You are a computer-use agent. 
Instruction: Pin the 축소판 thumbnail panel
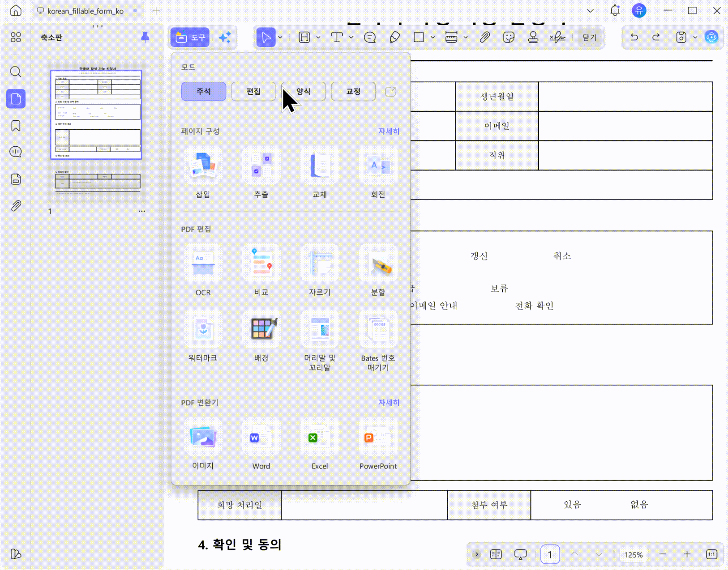coord(145,37)
